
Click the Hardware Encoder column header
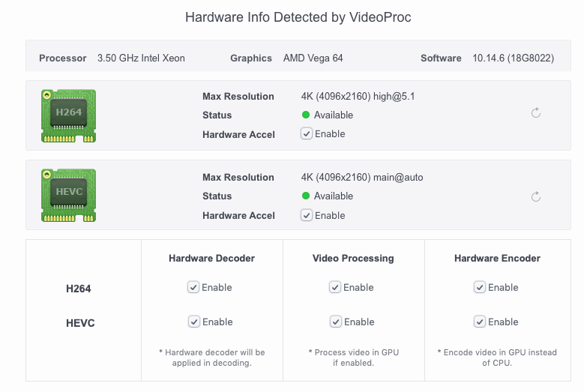click(x=497, y=258)
